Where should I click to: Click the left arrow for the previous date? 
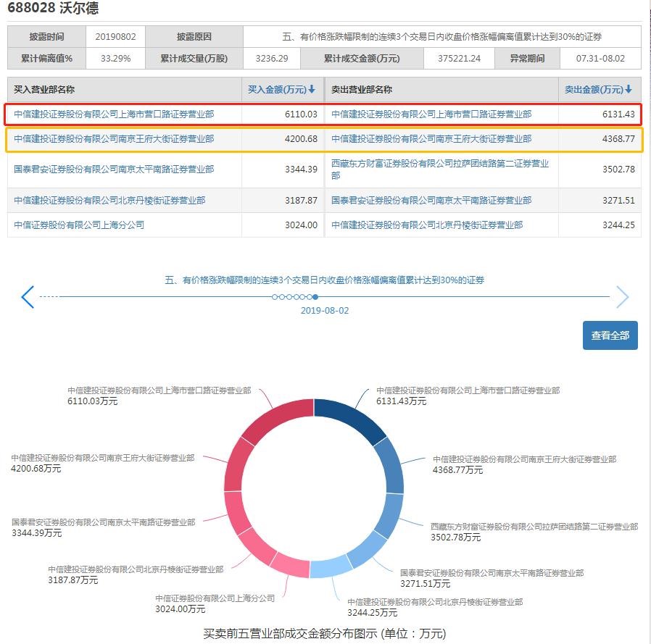tap(28, 297)
